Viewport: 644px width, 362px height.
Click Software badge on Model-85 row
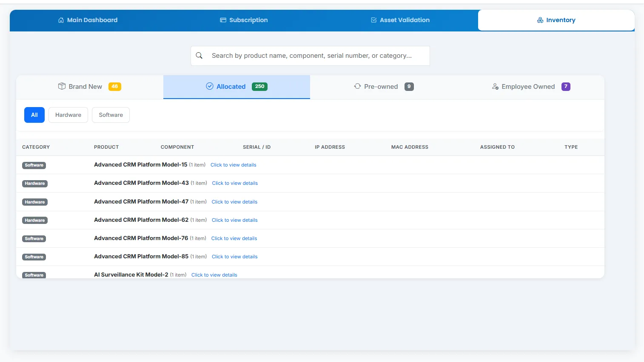34,257
